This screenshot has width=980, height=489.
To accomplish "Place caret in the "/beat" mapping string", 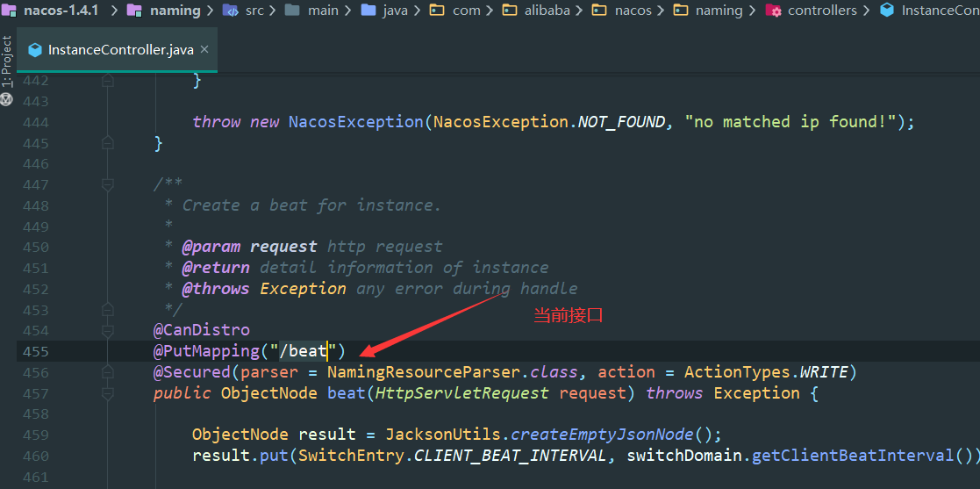I will pos(304,351).
